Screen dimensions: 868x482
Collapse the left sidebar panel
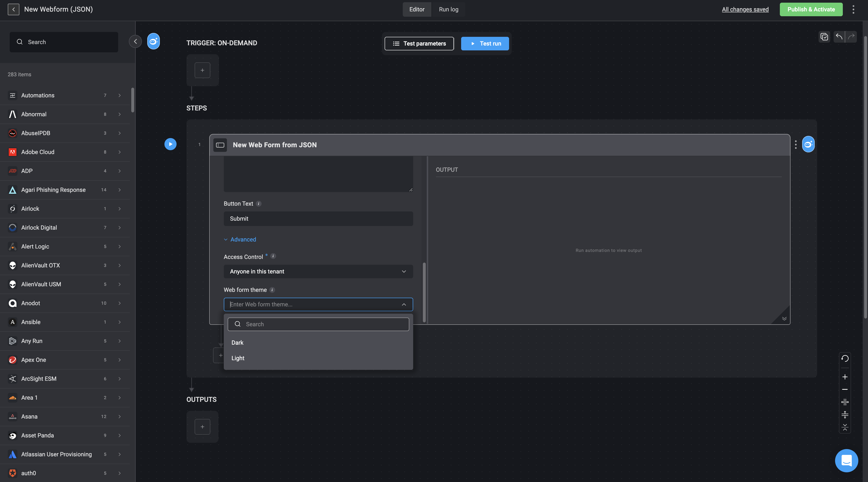pyautogui.click(x=135, y=41)
